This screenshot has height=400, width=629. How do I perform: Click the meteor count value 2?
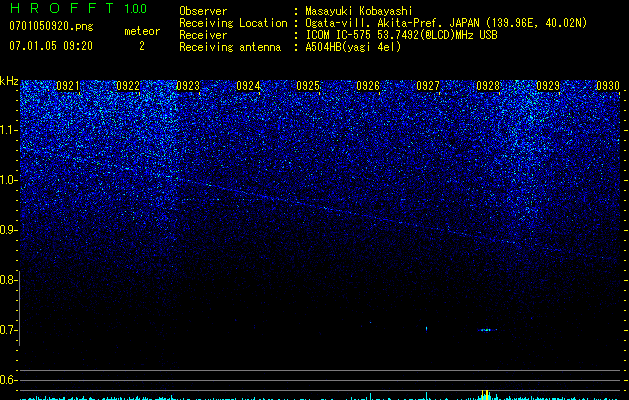(x=142, y=46)
